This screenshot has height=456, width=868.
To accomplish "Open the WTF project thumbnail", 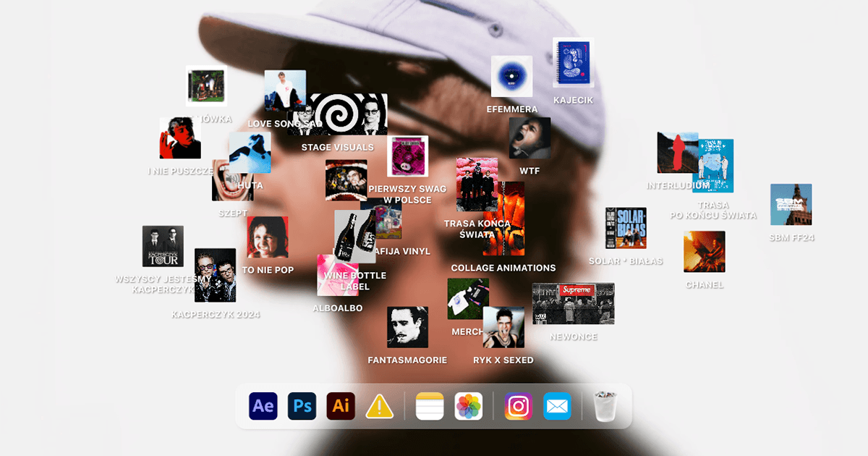I will [529, 138].
